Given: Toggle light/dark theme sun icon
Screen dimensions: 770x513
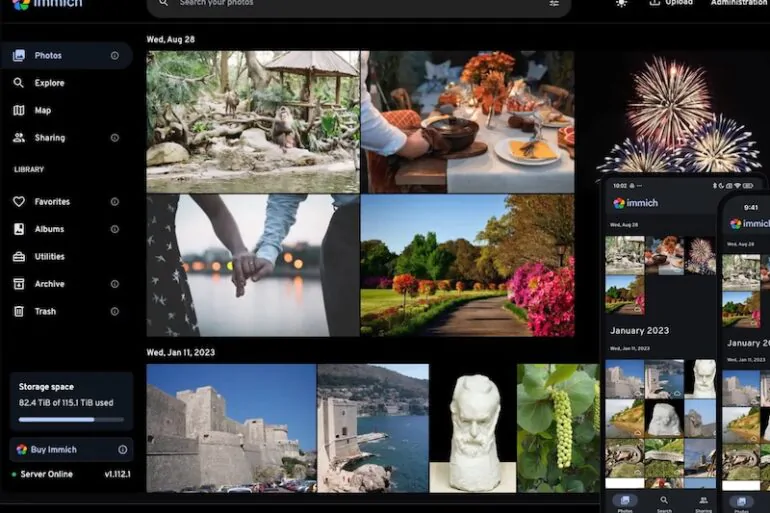Looking at the screenshot, I should coord(621,3).
